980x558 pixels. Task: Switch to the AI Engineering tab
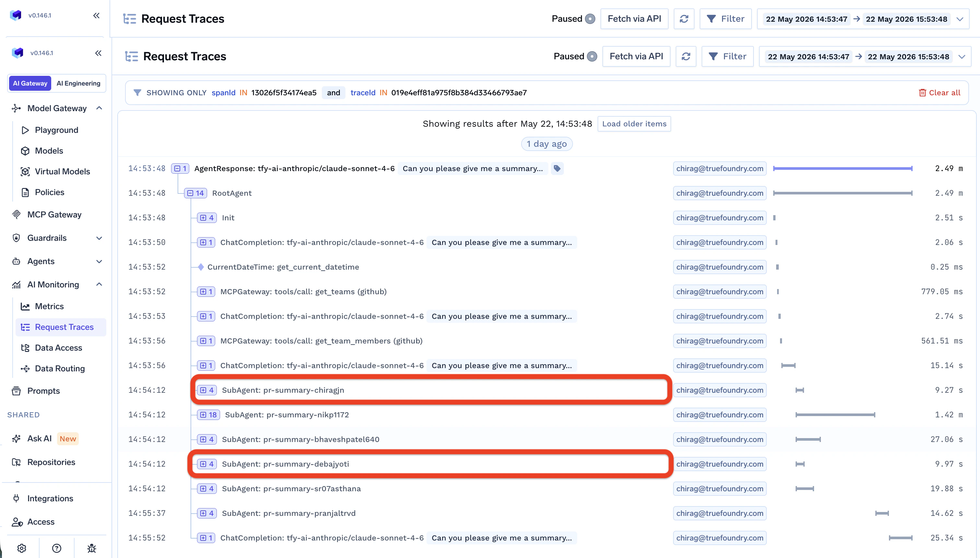78,83
